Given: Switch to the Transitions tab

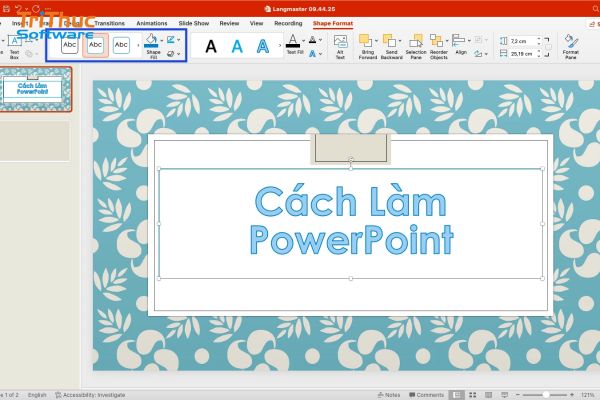Looking at the screenshot, I should (109, 23).
